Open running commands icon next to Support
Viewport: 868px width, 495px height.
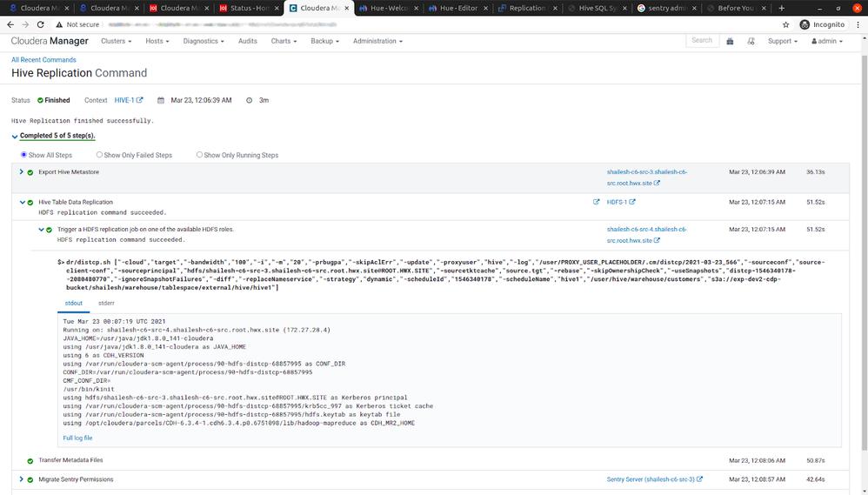tap(751, 42)
